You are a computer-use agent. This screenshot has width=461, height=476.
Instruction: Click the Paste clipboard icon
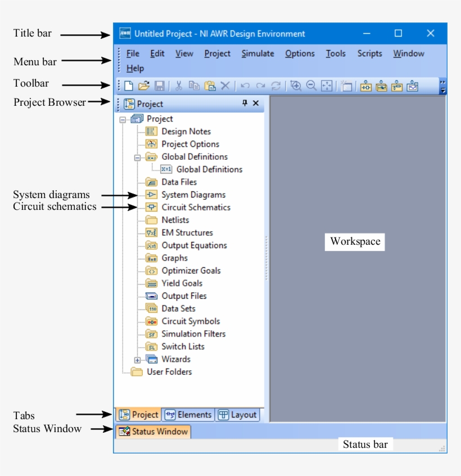point(210,86)
